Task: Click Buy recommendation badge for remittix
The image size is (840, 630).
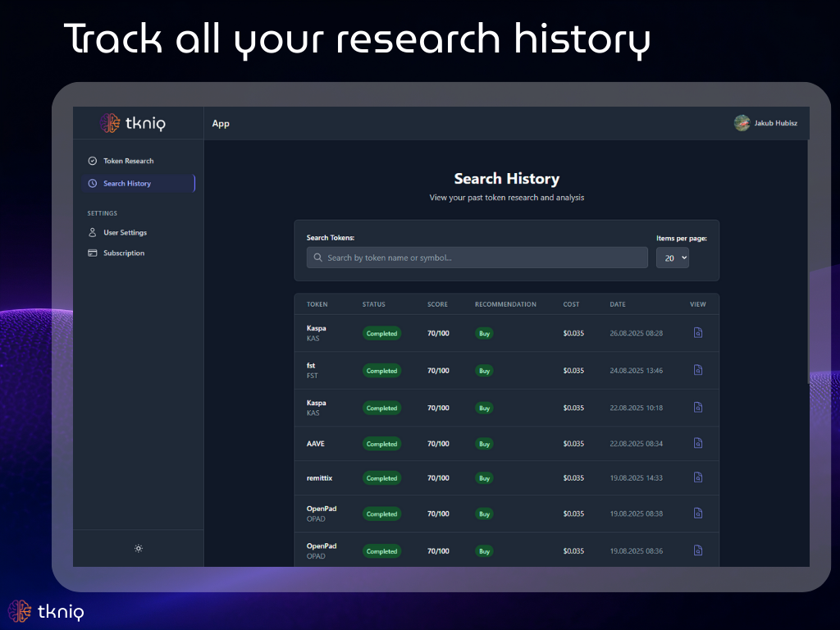Action: (x=484, y=478)
